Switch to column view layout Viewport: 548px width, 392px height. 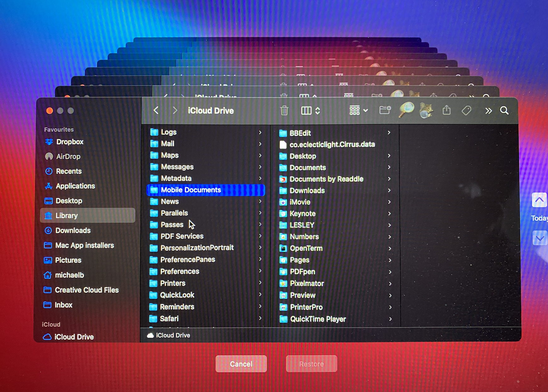point(306,111)
